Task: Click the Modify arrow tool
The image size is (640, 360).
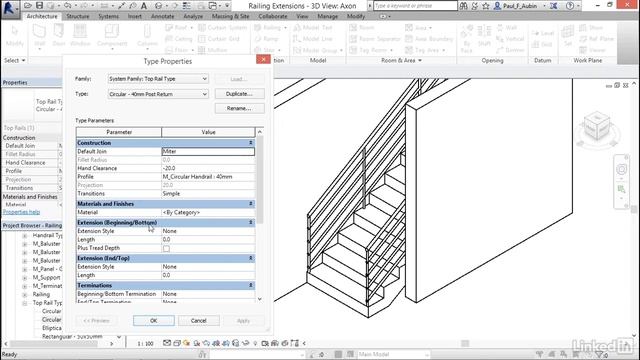Action: [15, 36]
